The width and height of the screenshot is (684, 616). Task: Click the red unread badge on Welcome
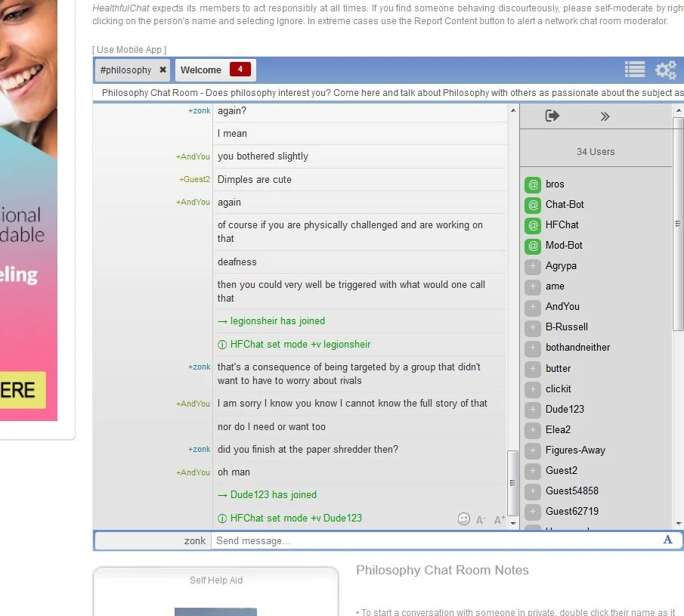click(x=240, y=70)
